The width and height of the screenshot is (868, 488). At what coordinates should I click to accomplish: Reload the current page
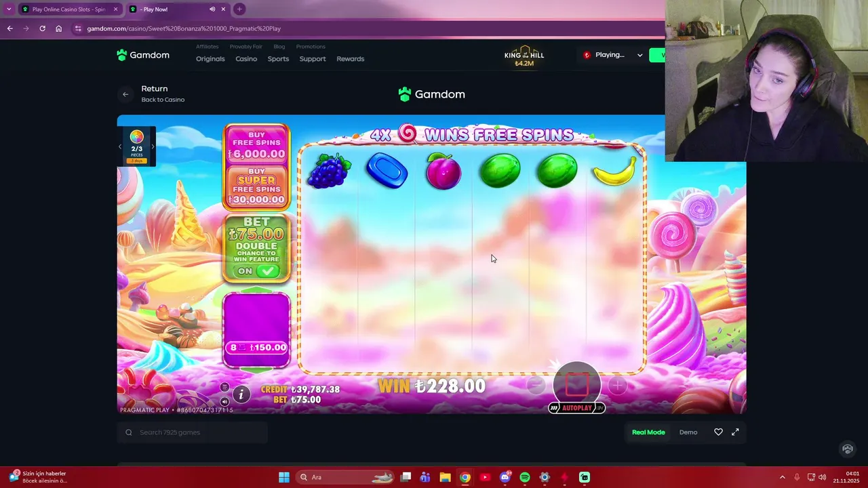(x=42, y=28)
